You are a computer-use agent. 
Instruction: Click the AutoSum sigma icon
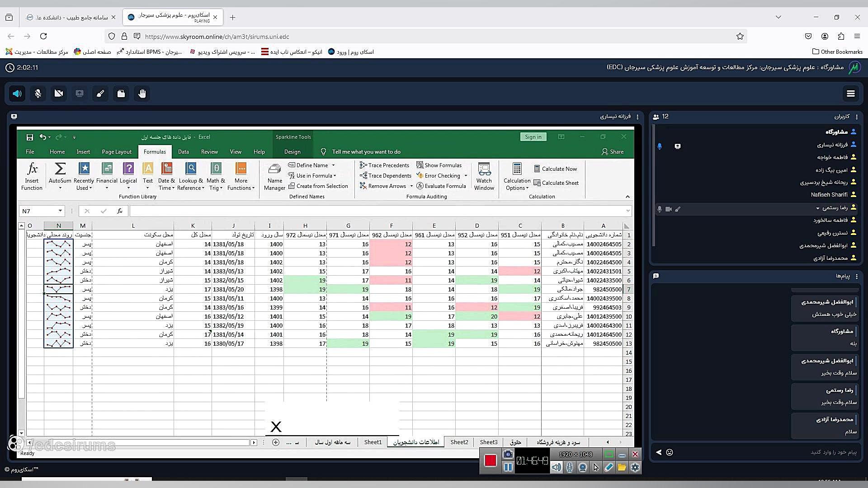(x=60, y=169)
